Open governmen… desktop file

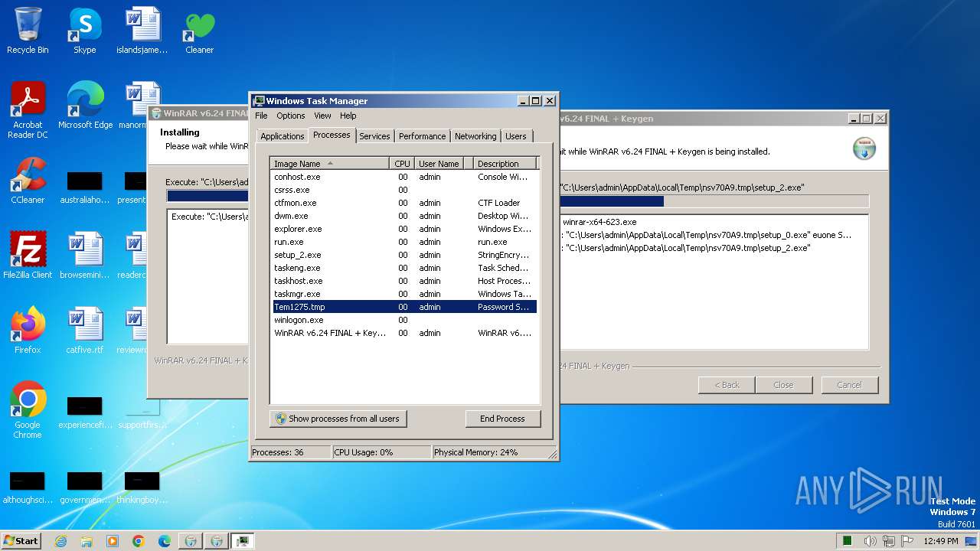coord(85,488)
